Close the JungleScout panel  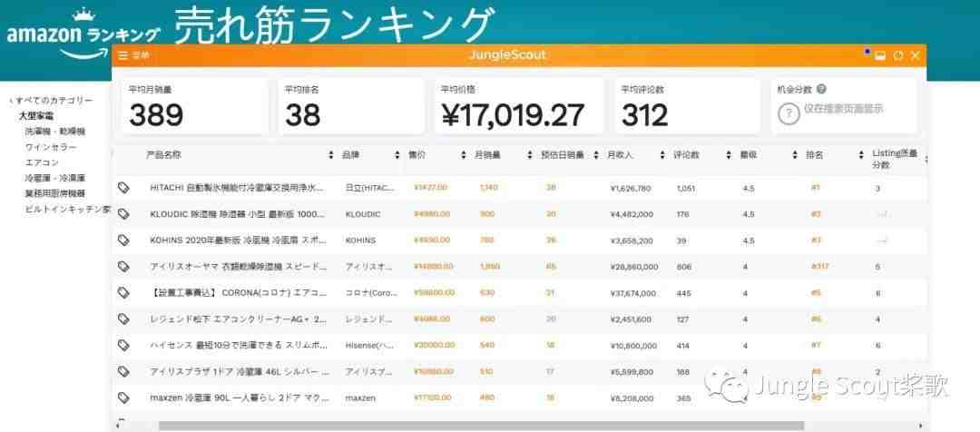click(x=916, y=55)
